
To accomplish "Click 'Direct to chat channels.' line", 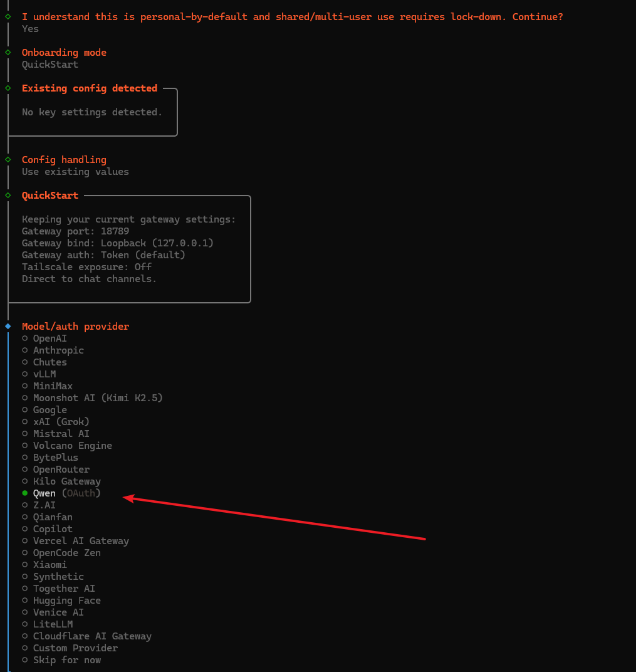I will click(90, 279).
